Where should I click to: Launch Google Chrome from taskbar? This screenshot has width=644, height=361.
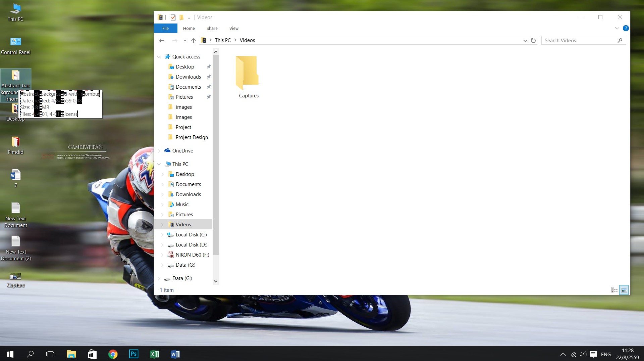tap(113, 354)
